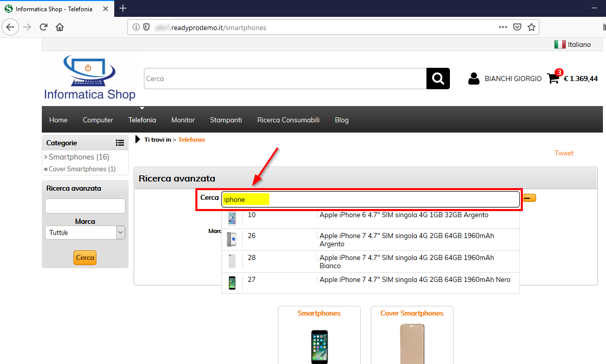
Task: Click the Italian flag language icon
Action: (560, 44)
